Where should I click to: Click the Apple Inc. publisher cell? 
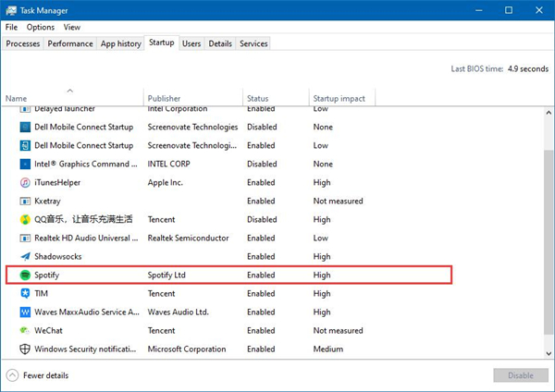166,182
